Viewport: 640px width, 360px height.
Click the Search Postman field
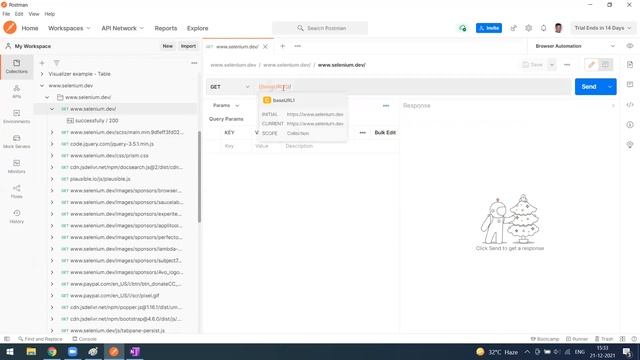pos(320,28)
